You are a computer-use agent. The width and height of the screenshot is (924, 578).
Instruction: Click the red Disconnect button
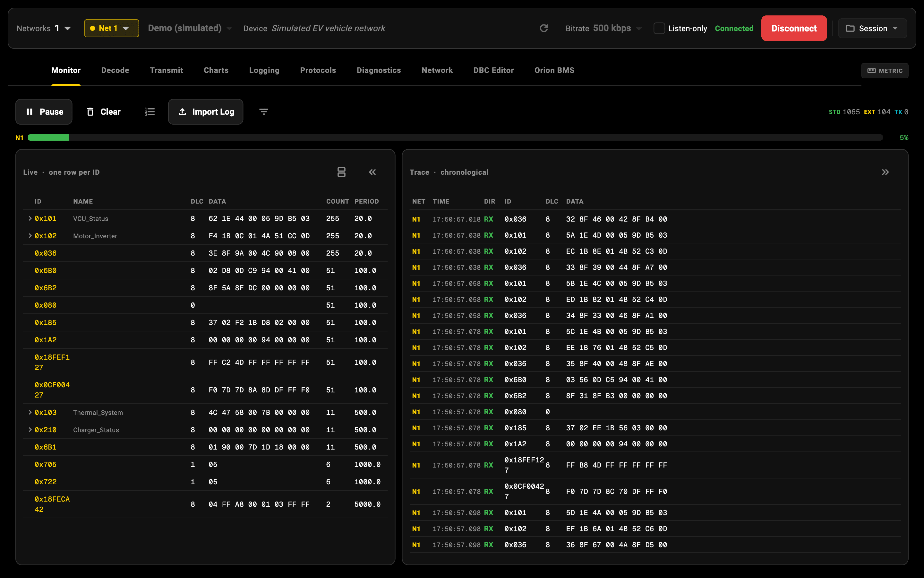click(x=794, y=28)
